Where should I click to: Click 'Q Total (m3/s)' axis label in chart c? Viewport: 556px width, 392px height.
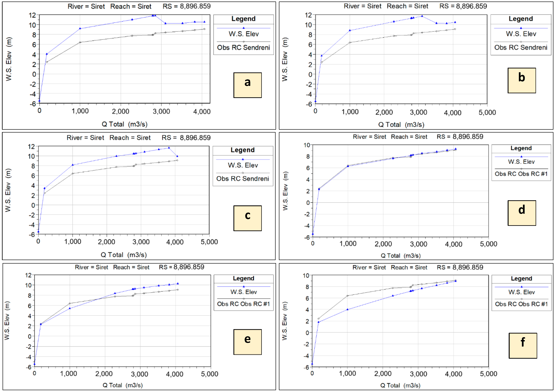click(x=124, y=255)
